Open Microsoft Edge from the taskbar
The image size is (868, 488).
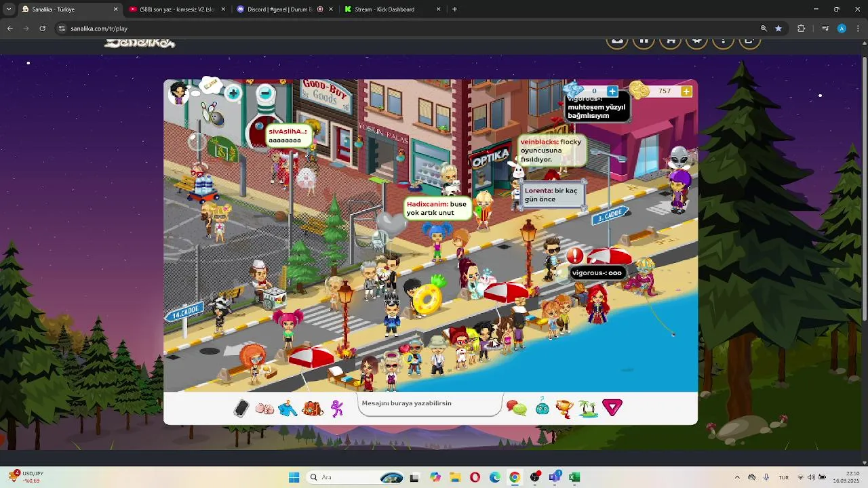coord(495,477)
